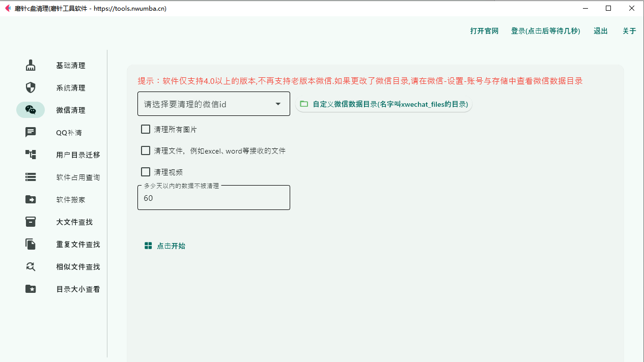Open the 相似文件查找 sidebar item

pos(77,267)
